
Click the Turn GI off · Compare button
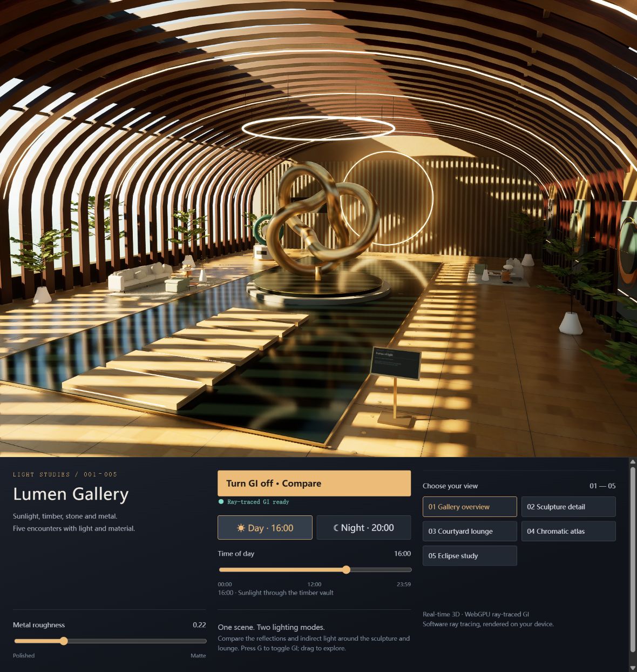pos(314,483)
